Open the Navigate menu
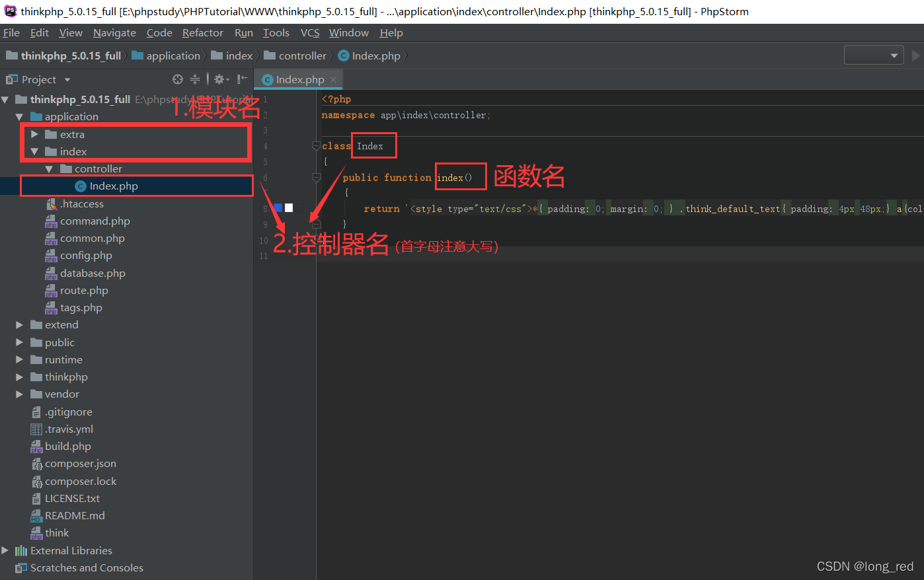Image resolution: width=924 pixels, height=580 pixels. (x=114, y=33)
